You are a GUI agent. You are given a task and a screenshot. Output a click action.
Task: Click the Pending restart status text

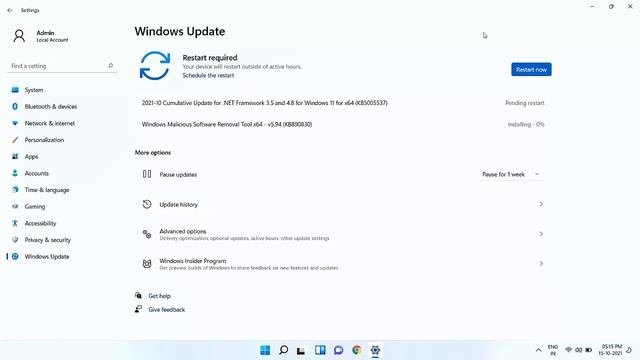click(524, 103)
